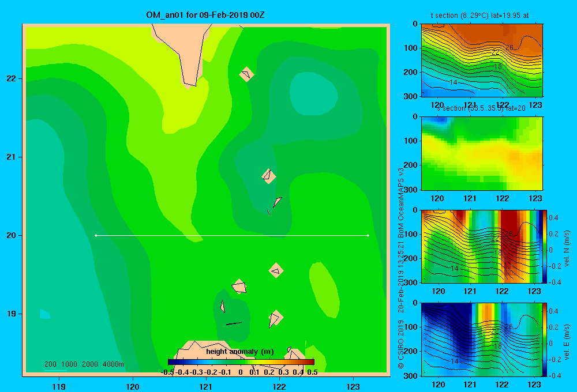Click latitude 20 on the main map's left axis
Image resolution: width=577 pixels, height=392 pixels.
[12, 235]
